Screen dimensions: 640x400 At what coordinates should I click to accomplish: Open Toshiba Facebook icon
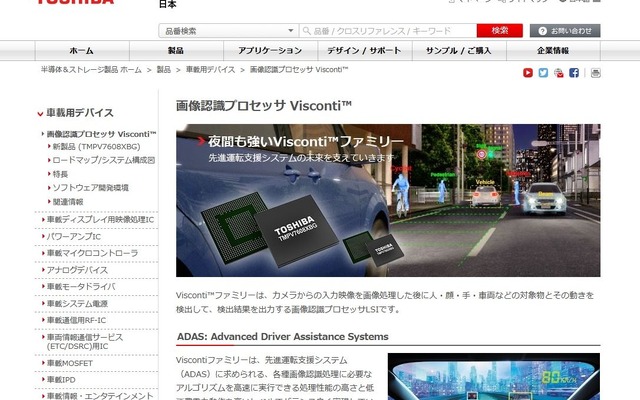[x=574, y=73]
